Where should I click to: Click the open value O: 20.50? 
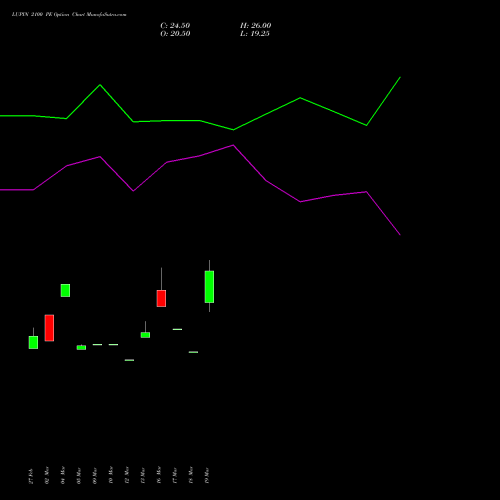pyautogui.click(x=175, y=34)
